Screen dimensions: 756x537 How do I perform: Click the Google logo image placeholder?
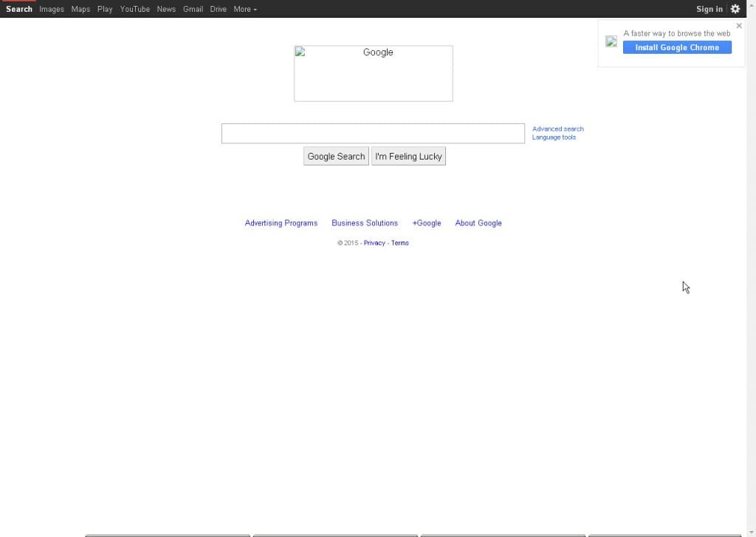pos(373,73)
